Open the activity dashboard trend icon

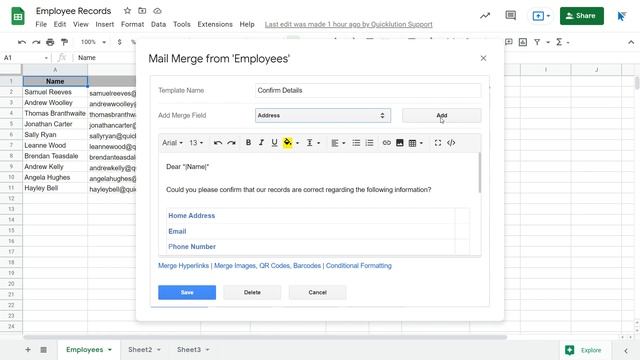click(x=485, y=16)
